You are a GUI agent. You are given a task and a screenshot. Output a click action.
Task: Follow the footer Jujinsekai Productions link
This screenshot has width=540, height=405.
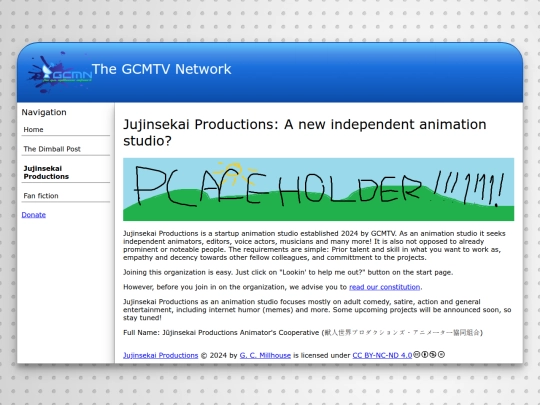[x=160, y=355]
